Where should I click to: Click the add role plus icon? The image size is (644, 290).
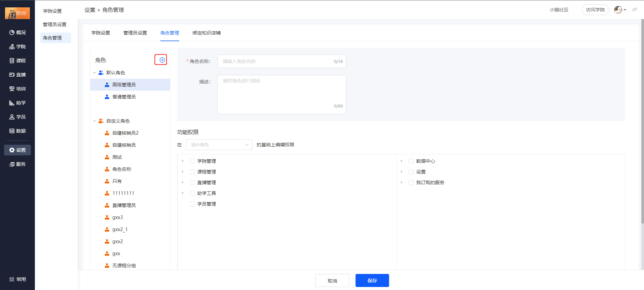click(162, 60)
